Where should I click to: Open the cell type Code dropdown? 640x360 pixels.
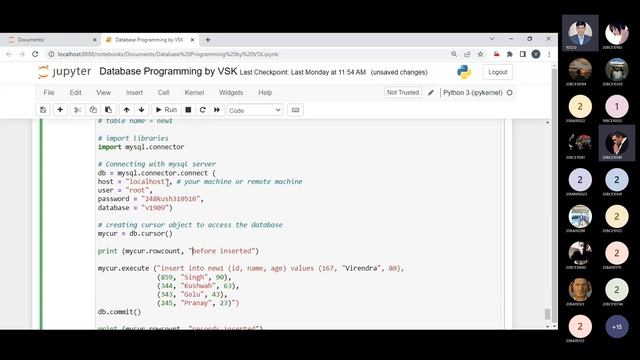click(255, 110)
